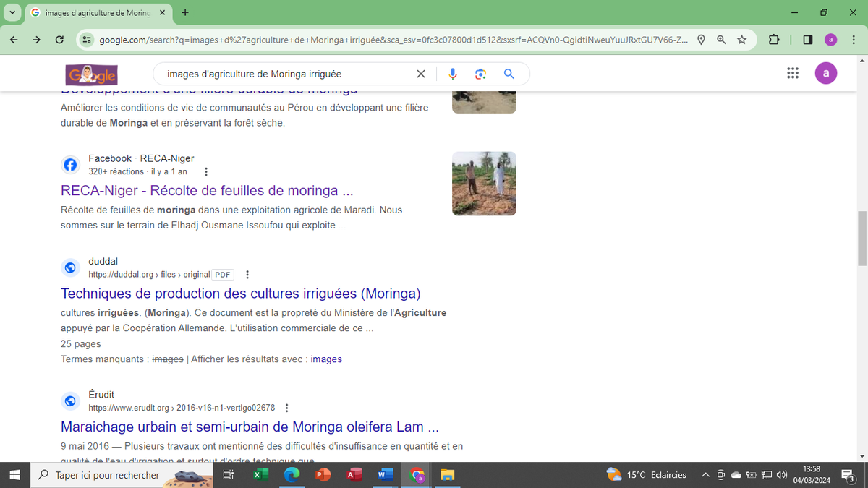Clear the search query with the X
Screen dimensions: 868x488
pos(421,74)
